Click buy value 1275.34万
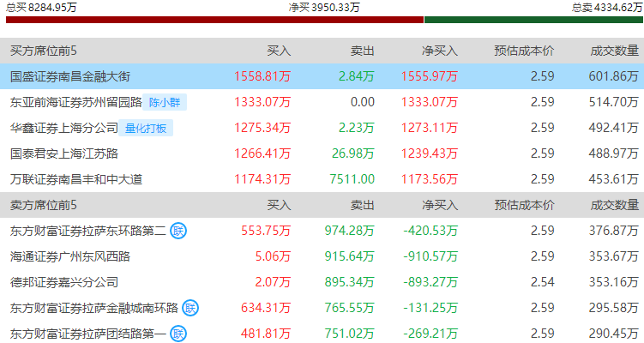The height and width of the screenshot is (343, 644). (262, 128)
